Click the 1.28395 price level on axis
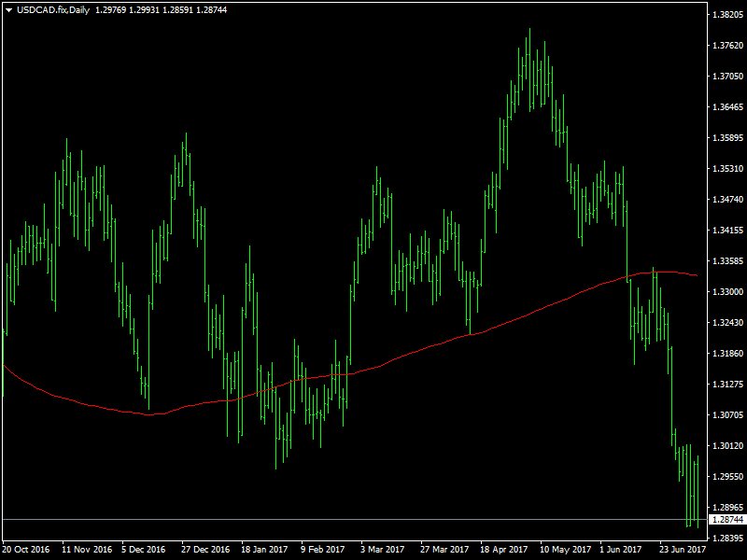This screenshot has width=747, height=560. [x=727, y=539]
